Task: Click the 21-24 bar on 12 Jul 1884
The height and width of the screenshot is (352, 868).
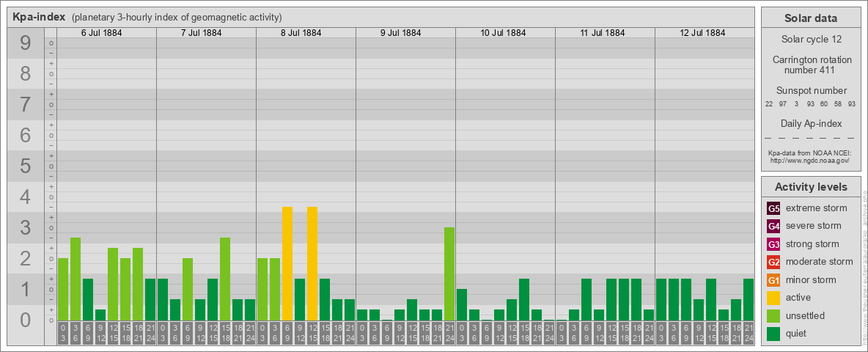Action: click(749, 299)
